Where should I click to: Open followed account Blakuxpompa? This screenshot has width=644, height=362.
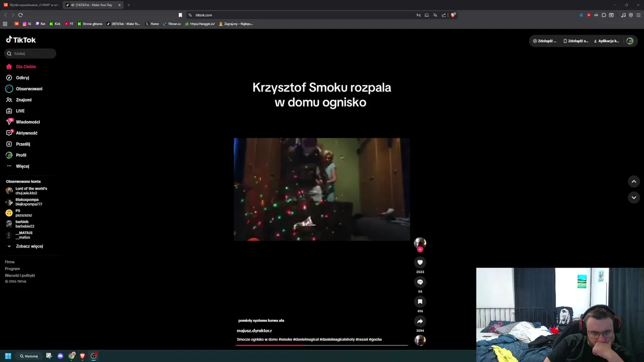24,202
